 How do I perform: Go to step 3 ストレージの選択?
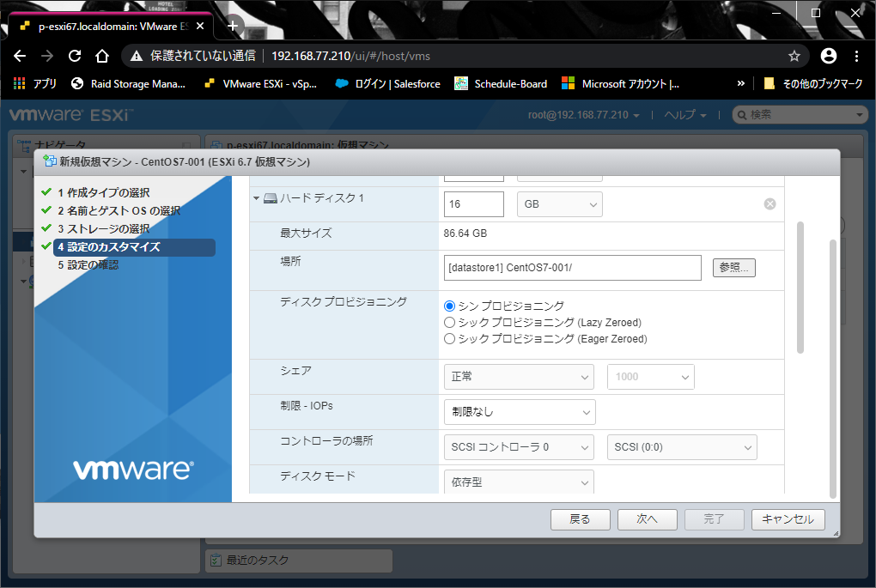pyautogui.click(x=103, y=228)
